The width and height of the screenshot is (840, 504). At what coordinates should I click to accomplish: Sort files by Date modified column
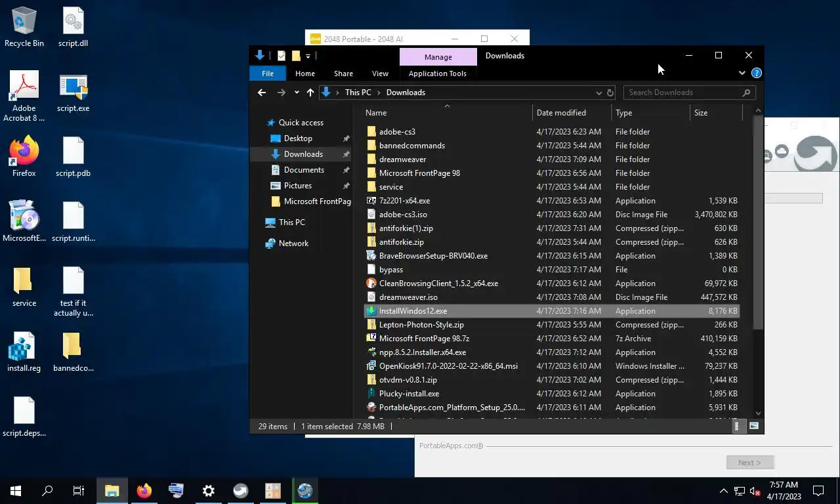[572, 113]
